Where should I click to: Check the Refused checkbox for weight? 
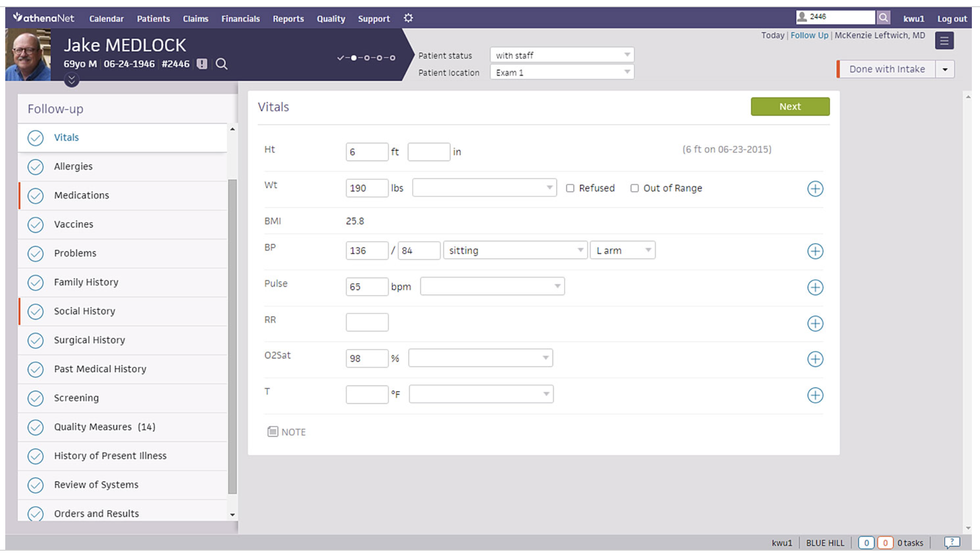[570, 188]
